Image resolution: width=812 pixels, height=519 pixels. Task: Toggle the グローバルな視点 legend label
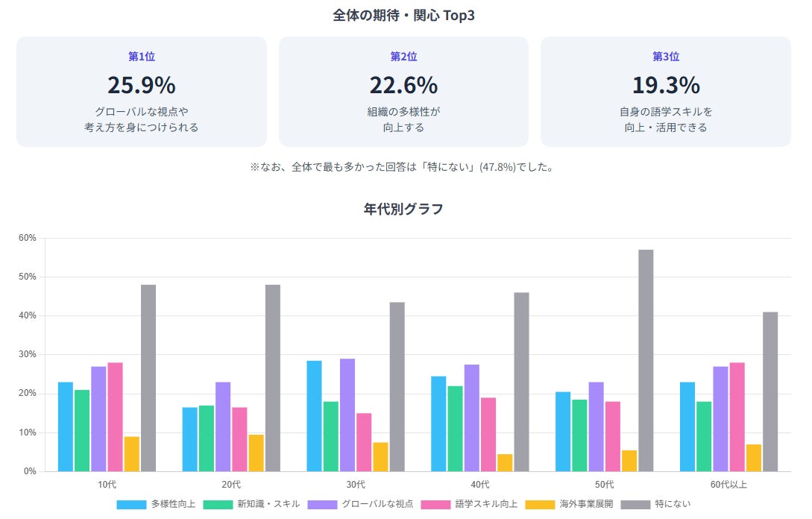pos(377,504)
